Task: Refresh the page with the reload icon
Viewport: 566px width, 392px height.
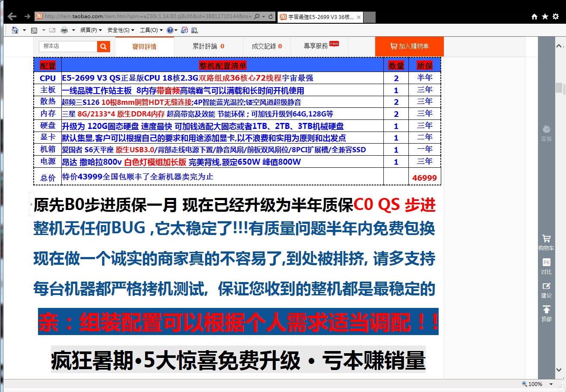Action: pyautogui.click(x=271, y=16)
